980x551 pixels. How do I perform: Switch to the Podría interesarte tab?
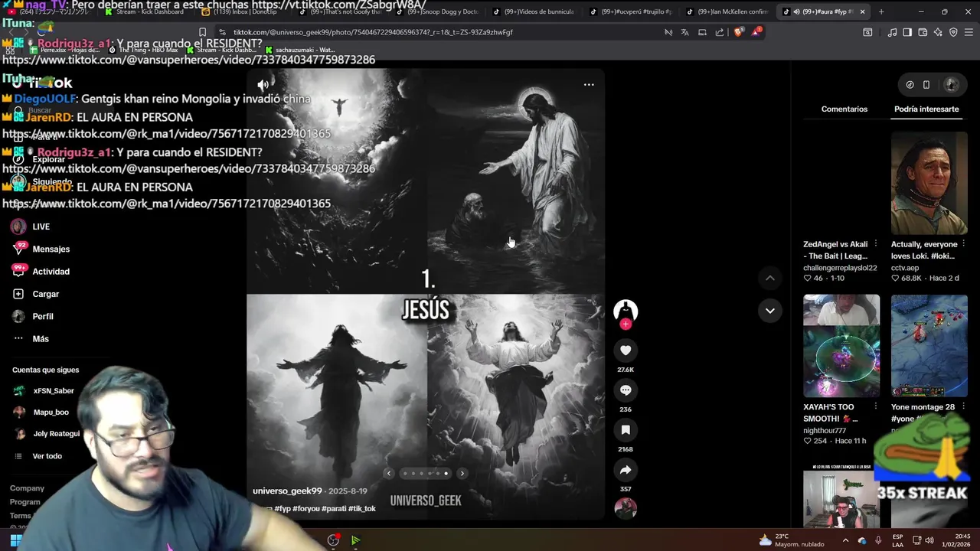(x=926, y=109)
